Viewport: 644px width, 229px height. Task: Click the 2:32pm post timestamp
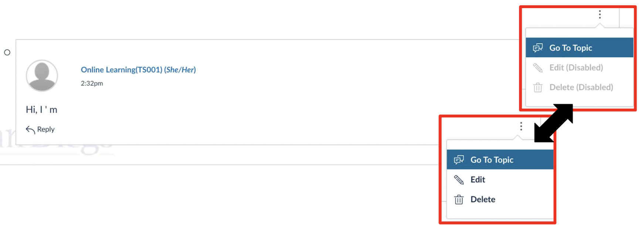[92, 83]
